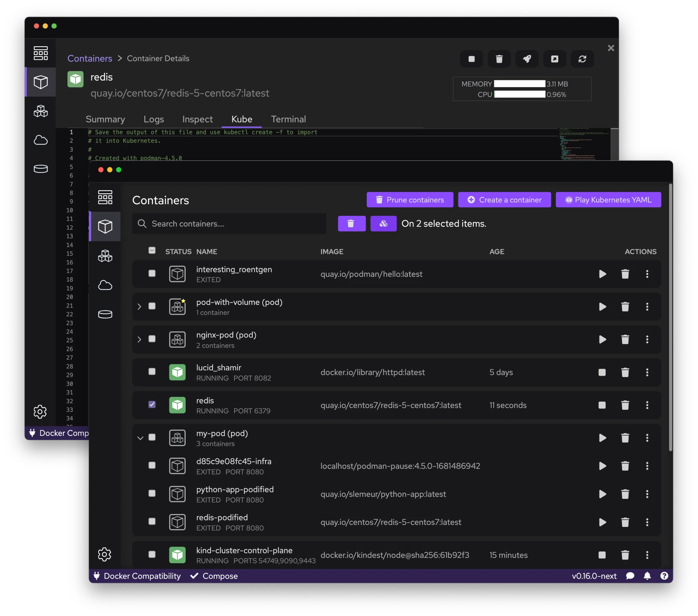Expand the nginx-pod entry
Screen dimensions: 698x616
[140, 339]
